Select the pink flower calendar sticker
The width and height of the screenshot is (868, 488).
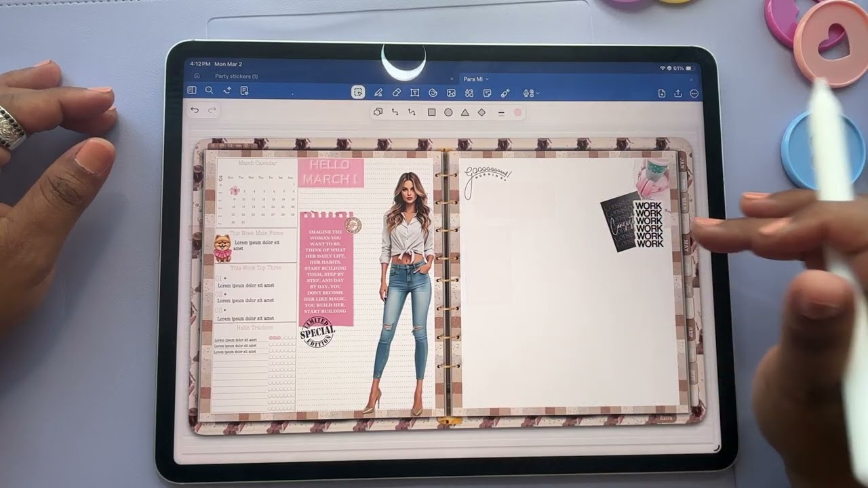(235, 191)
